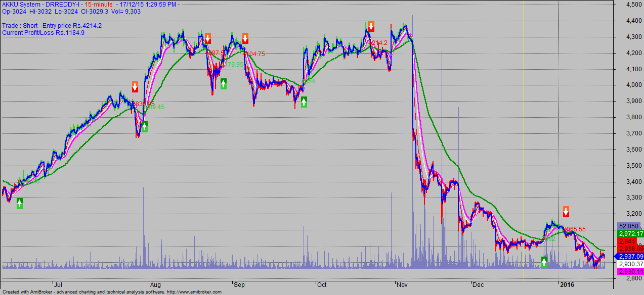This screenshot has height=295, width=644.
Task: Click the 4,300 price axis label
Action: [634, 37]
